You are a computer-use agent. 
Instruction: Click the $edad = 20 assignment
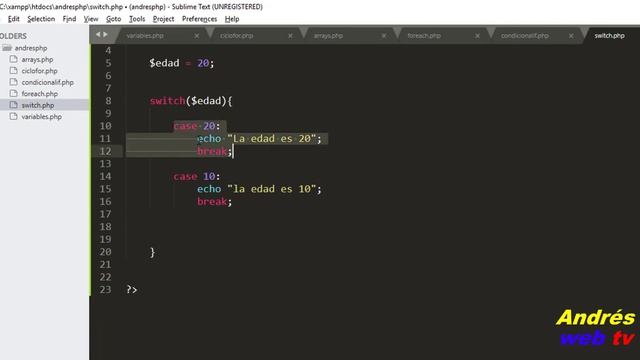pos(182,63)
